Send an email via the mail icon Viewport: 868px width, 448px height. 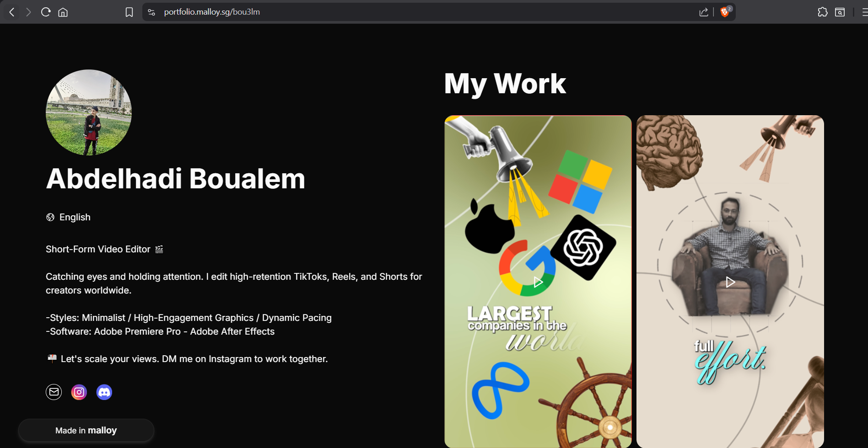54,392
